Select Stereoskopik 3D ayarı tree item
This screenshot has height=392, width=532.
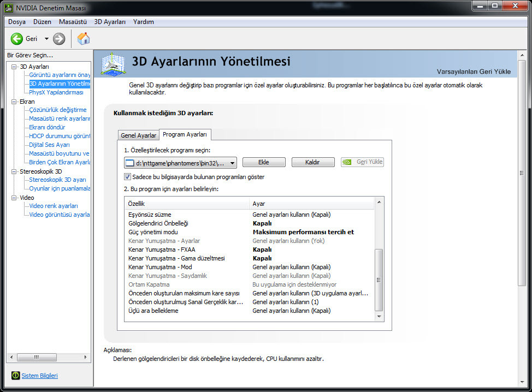58,180
